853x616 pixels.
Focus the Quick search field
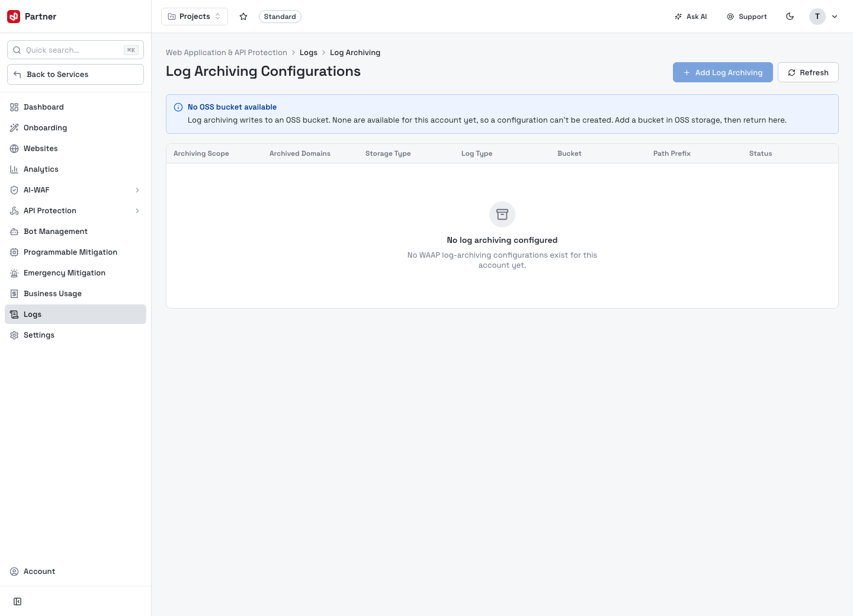[75, 50]
